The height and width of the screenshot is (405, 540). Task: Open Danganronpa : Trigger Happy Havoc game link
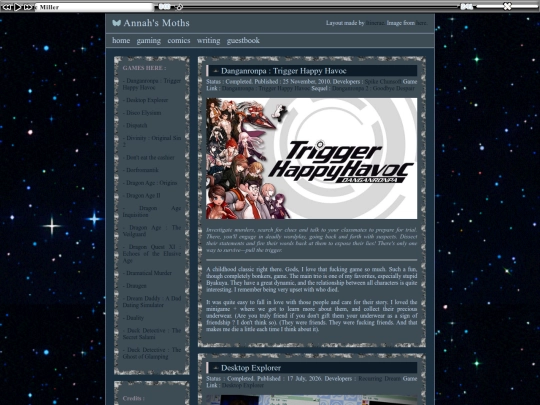pyautogui.click(x=266, y=88)
